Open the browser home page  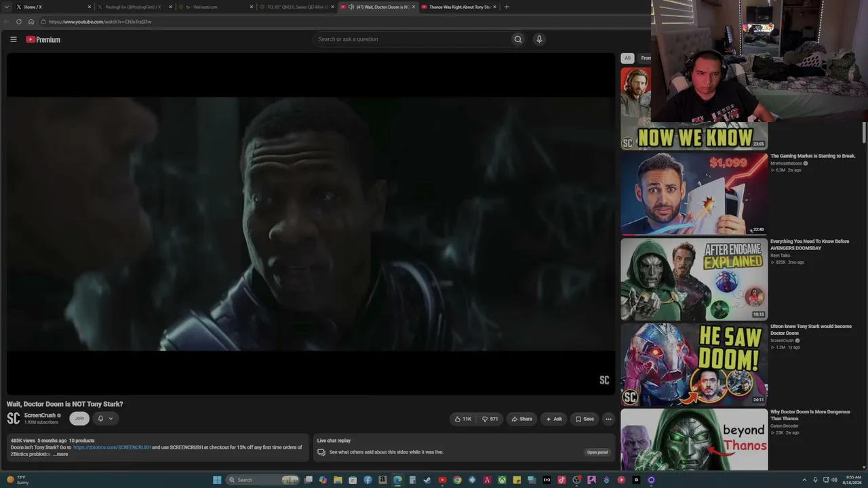[31, 22]
